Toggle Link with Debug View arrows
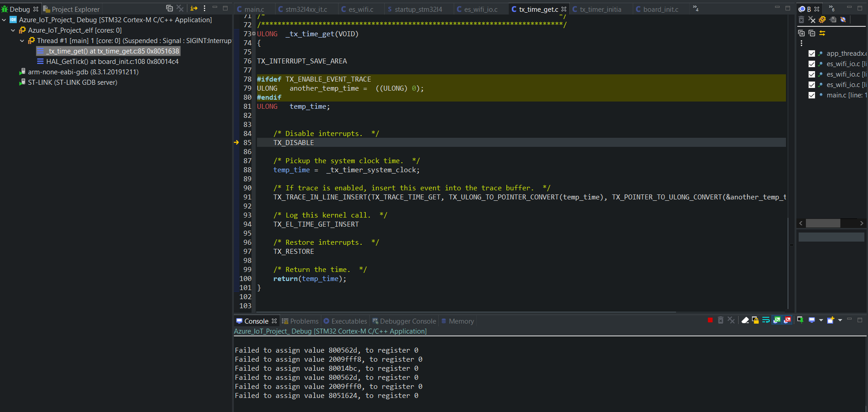This screenshot has height=412, width=868. [x=822, y=33]
